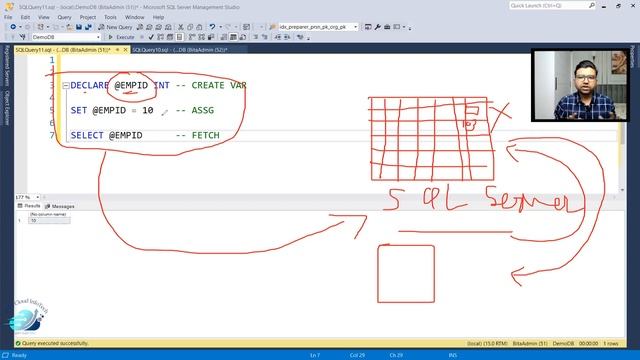Collapse the DECLARE code block outline
Screen dimensions: 640x360
[x=66, y=86]
